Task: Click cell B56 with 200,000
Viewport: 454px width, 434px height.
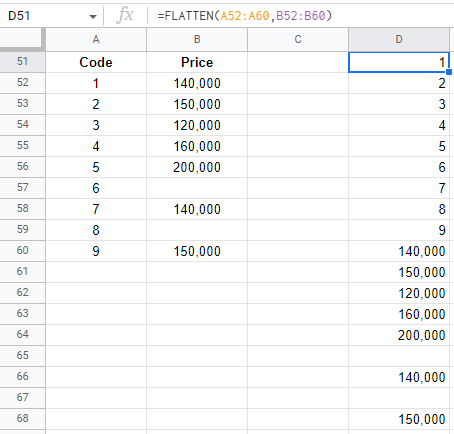Action: pos(197,167)
